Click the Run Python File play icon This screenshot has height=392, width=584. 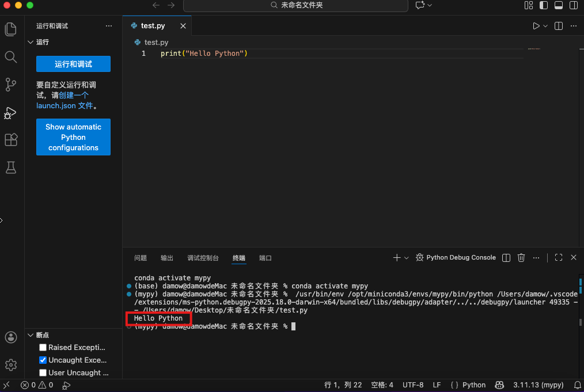[536, 26]
